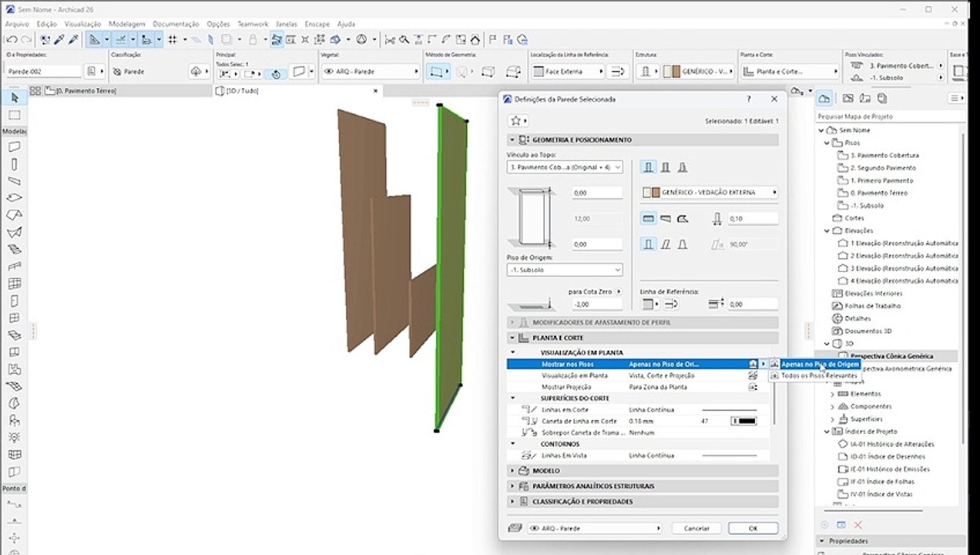The width and height of the screenshot is (980, 555).
Task: Select the composite wall structure option
Action: (x=665, y=167)
